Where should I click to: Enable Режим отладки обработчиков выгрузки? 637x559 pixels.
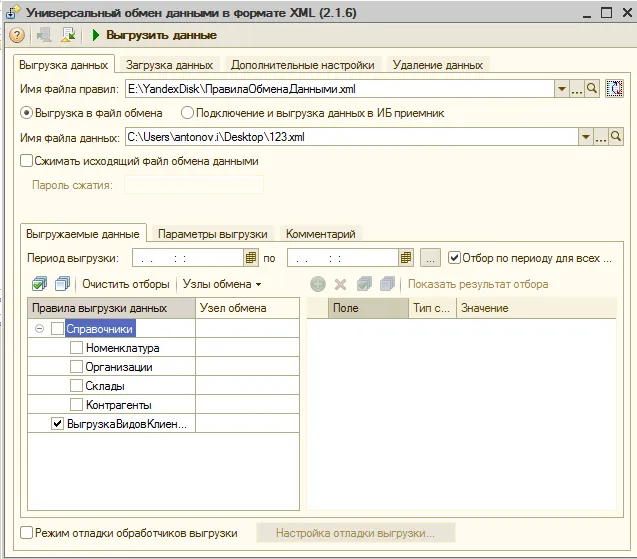tap(129, 533)
